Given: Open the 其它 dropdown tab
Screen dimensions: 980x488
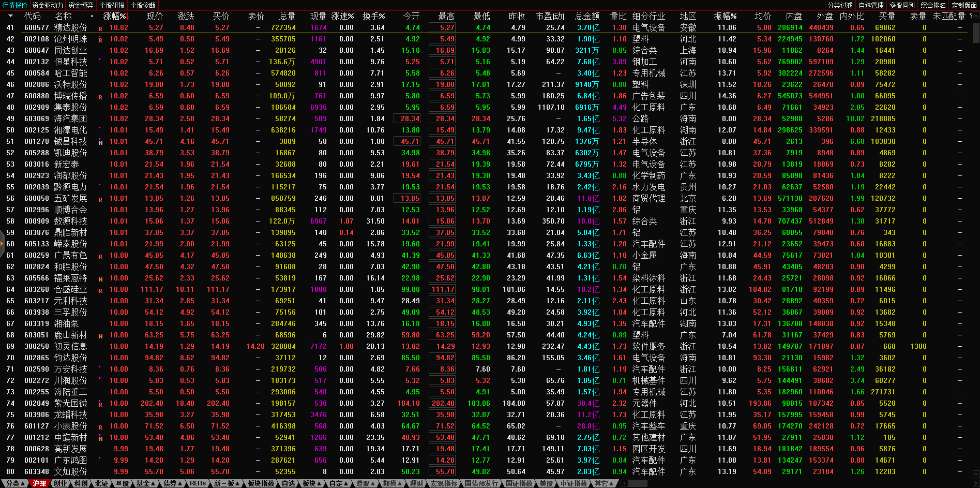Looking at the screenshot, I should click(604, 483).
